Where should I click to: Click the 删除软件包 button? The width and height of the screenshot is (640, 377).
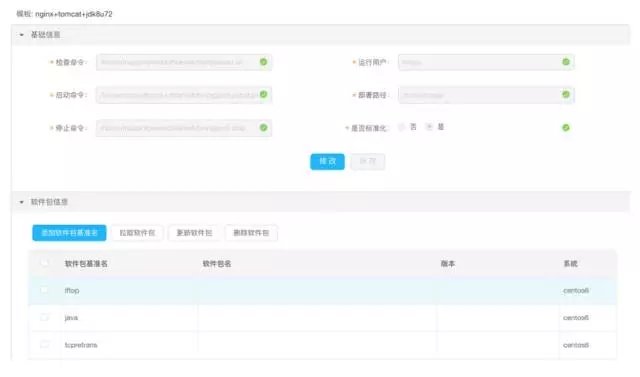251,233
